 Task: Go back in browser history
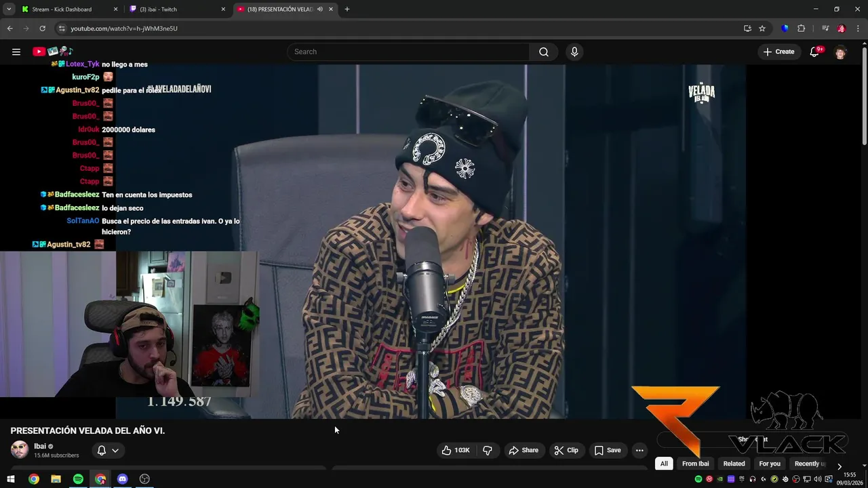tap(9, 28)
